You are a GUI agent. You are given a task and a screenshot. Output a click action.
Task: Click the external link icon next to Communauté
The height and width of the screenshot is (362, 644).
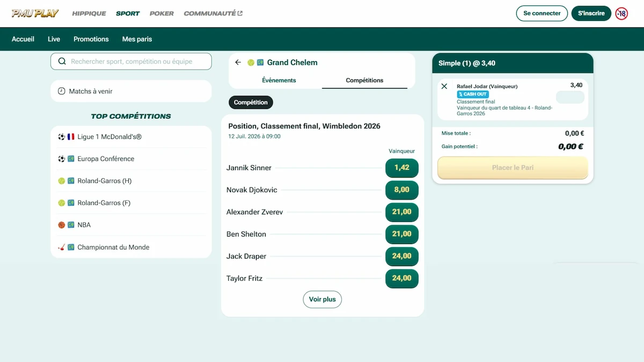[x=240, y=13]
